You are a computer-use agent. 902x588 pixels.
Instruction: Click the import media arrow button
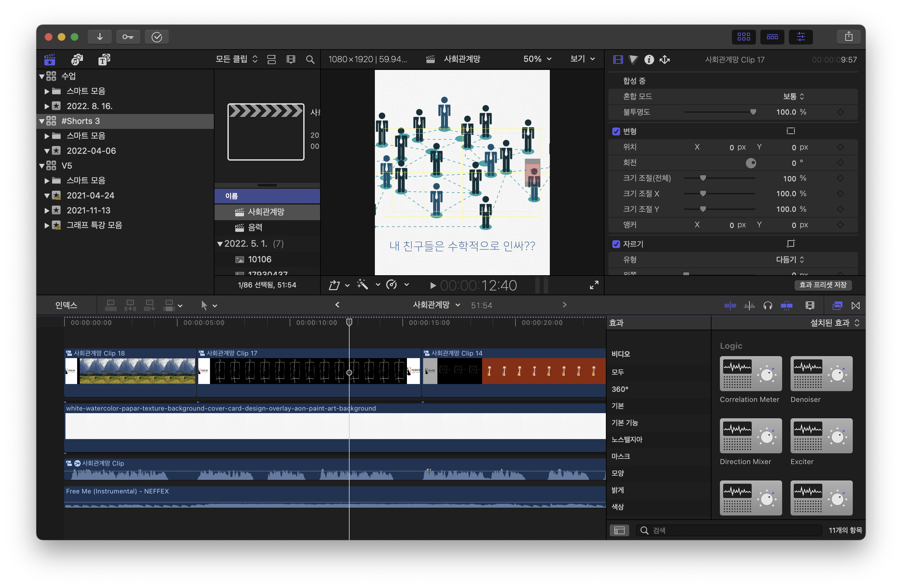pyautogui.click(x=100, y=37)
